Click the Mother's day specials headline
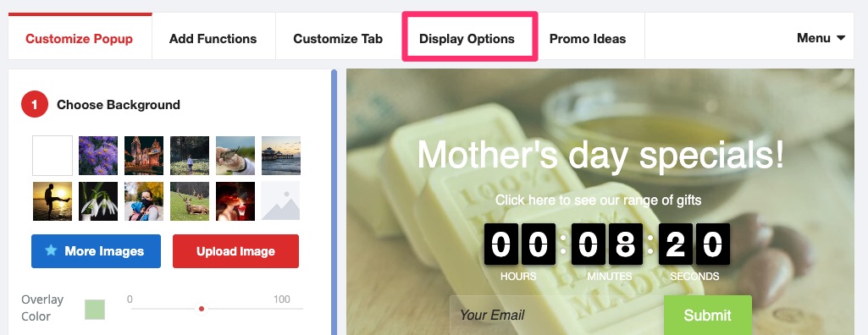The height and width of the screenshot is (335, 868). pos(600,154)
